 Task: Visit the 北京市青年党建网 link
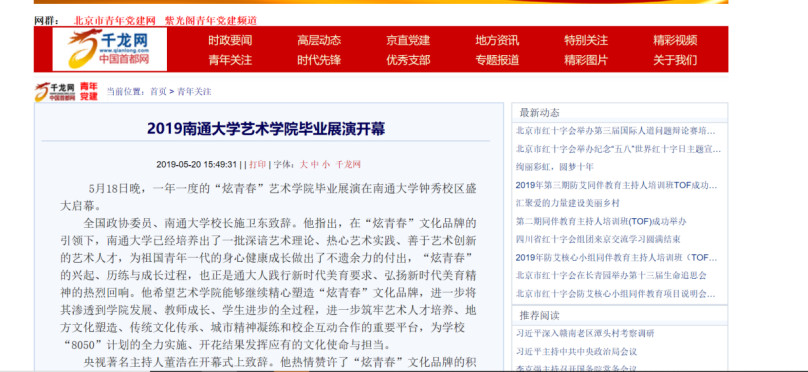[114, 21]
